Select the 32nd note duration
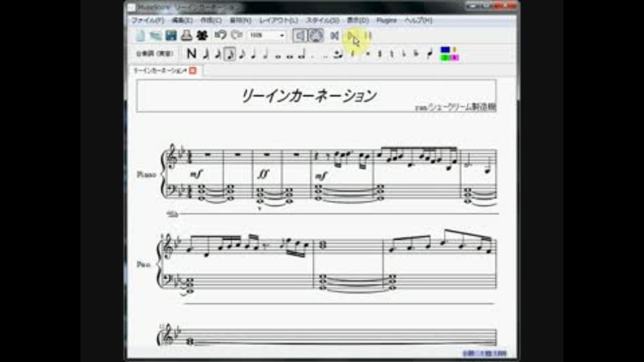644x362 pixels. pos(217,54)
